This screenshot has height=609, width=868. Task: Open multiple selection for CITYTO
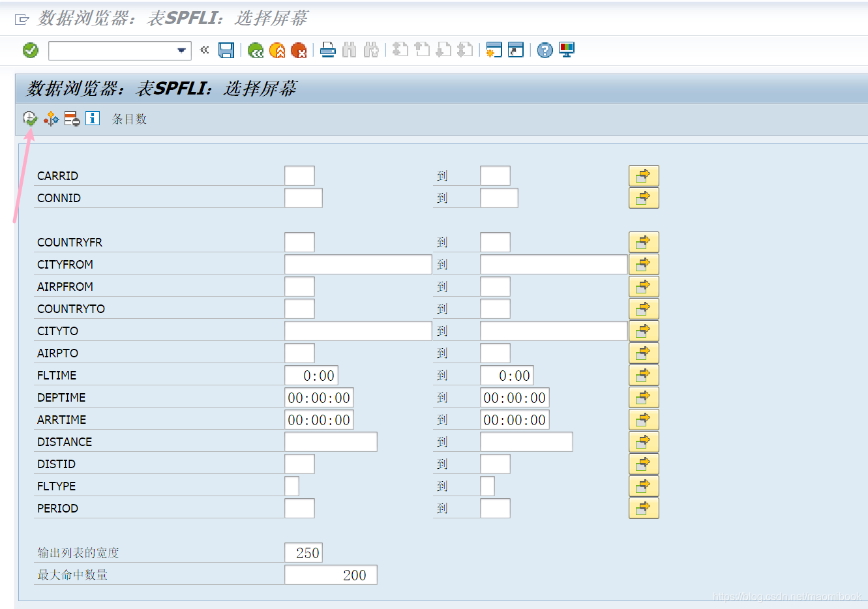click(x=644, y=331)
